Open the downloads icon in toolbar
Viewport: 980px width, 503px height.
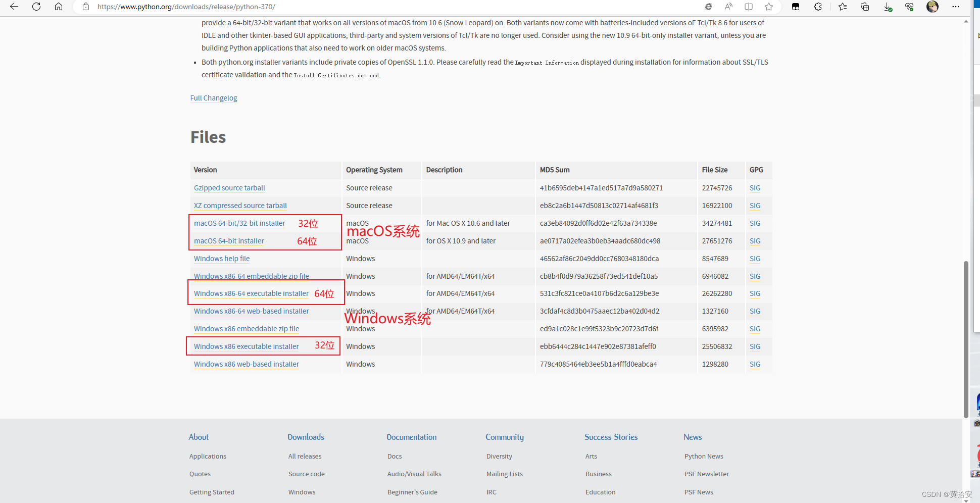[x=888, y=7]
